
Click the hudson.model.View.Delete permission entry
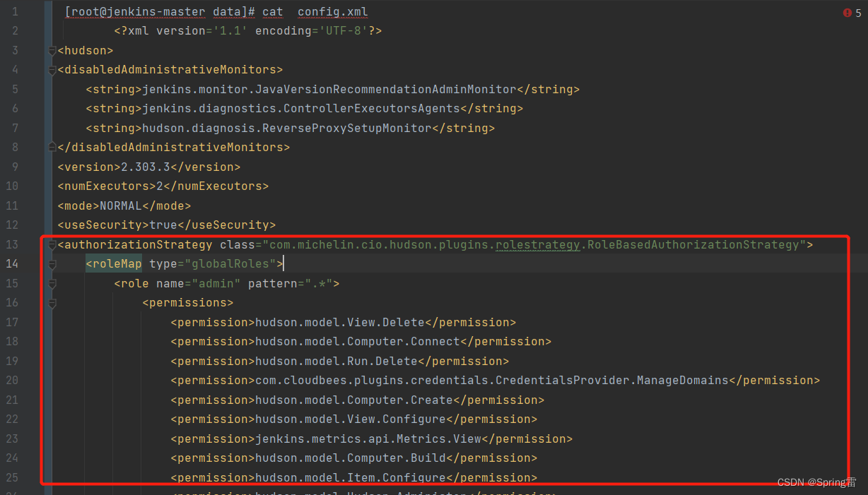click(344, 322)
